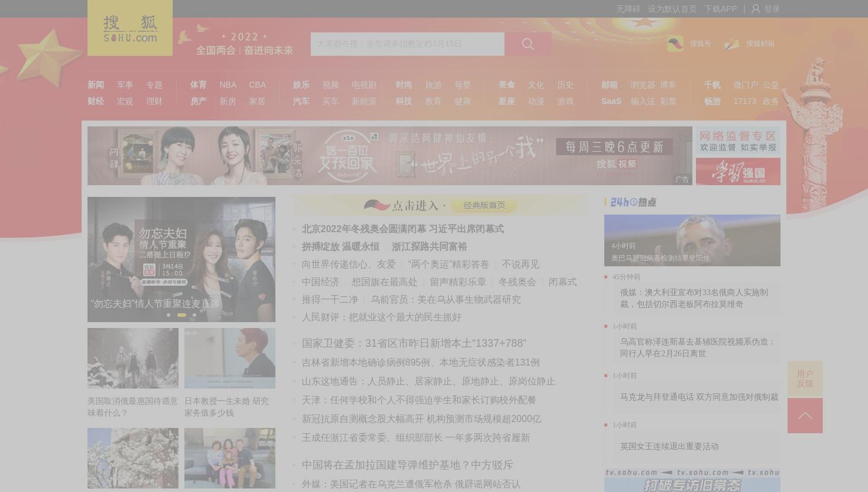Open 山东这地通告 headline
868x492 pixels.
coord(429,381)
